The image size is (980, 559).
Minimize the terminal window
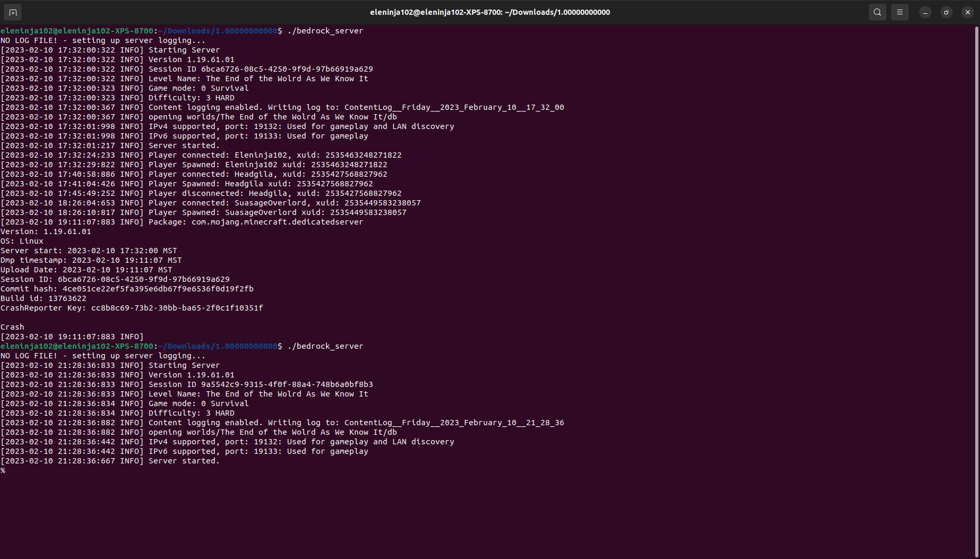coord(925,12)
